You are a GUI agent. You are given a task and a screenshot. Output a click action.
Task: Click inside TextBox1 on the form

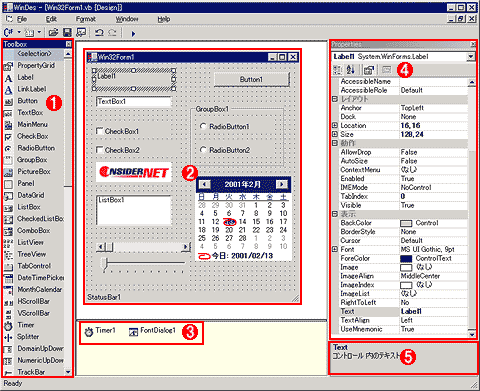pyautogui.click(x=134, y=101)
